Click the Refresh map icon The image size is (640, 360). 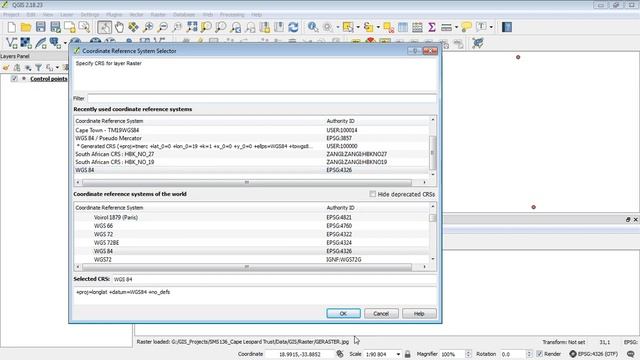(293, 27)
